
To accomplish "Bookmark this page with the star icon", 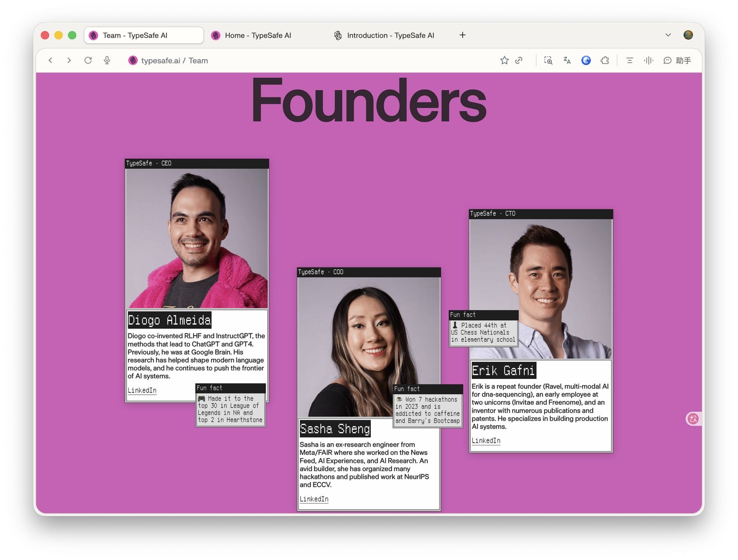I will click(504, 60).
